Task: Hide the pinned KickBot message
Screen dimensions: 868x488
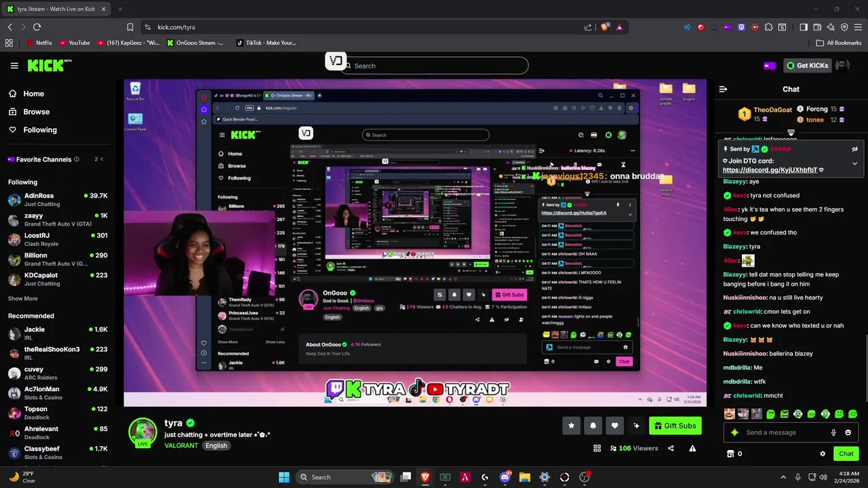Action: pyautogui.click(x=854, y=149)
